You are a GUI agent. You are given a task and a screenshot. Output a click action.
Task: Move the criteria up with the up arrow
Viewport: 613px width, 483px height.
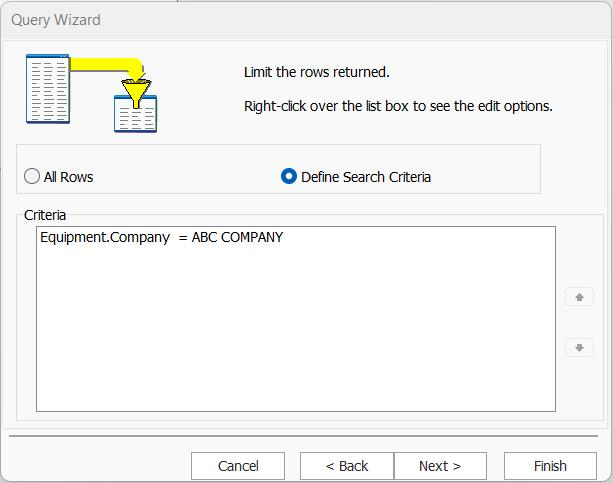(x=579, y=297)
